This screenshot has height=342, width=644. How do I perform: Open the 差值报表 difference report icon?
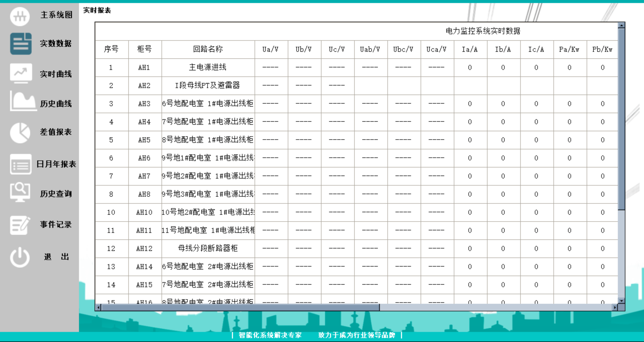20,132
